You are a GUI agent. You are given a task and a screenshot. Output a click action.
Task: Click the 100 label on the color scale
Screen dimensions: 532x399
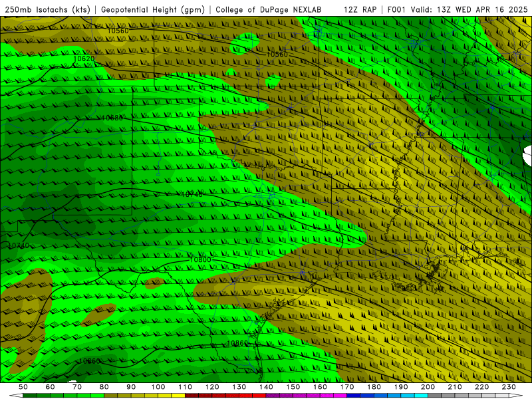tap(158, 387)
